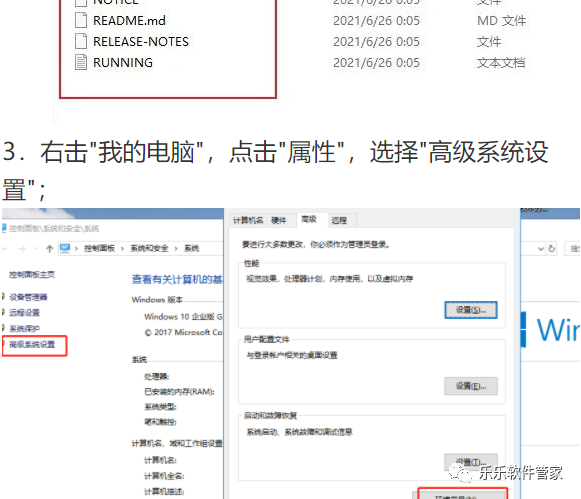Click the README.md file icon
This screenshot has width=581, height=499.
tap(81, 20)
